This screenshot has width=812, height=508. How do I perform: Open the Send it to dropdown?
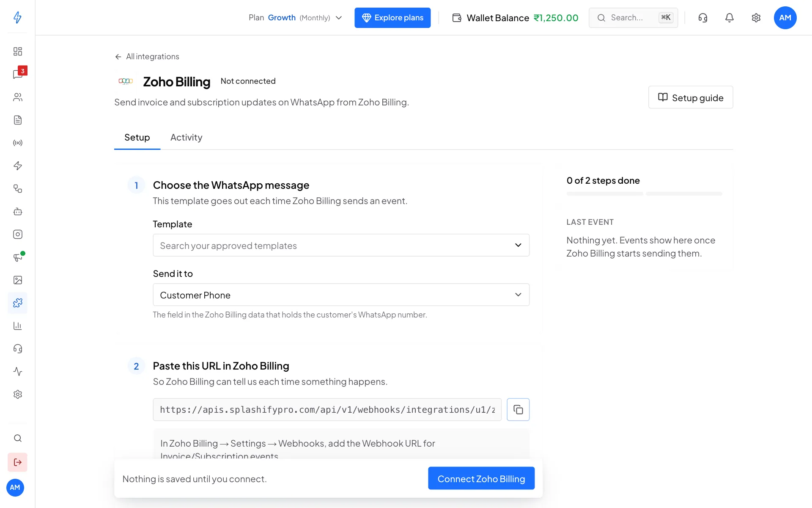pos(341,295)
